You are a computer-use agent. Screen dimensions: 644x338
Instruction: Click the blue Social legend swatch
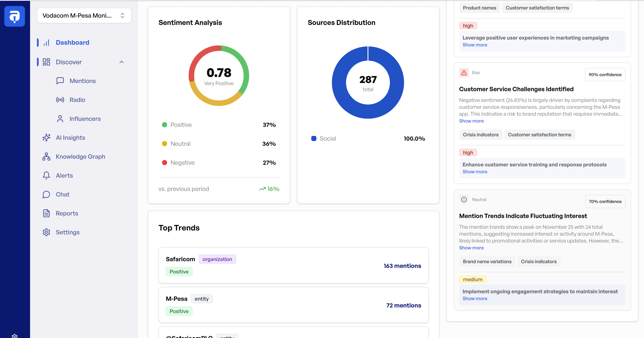[314, 139]
